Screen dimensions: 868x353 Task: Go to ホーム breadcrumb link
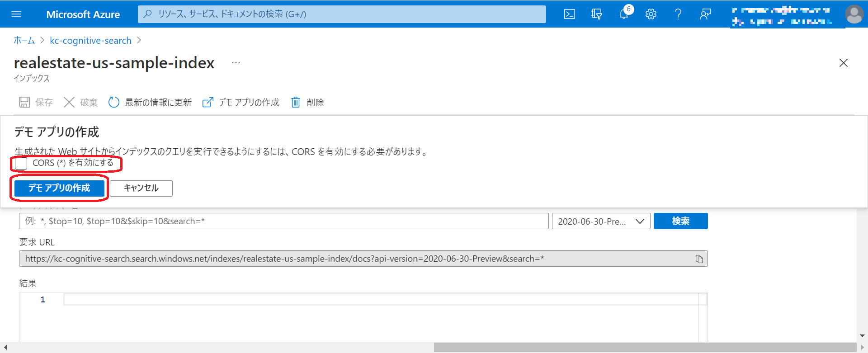click(24, 41)
